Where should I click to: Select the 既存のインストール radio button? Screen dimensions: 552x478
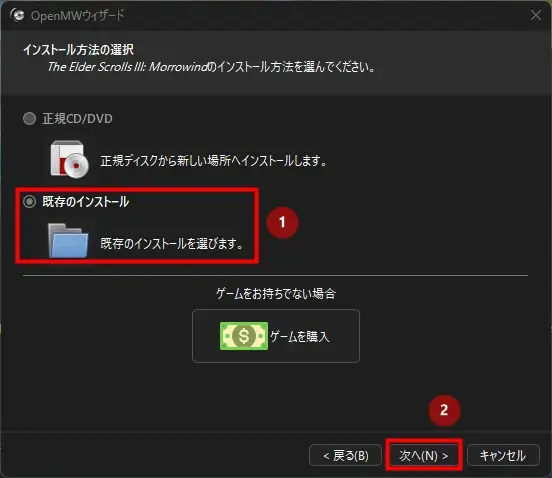tap(30, 202)
